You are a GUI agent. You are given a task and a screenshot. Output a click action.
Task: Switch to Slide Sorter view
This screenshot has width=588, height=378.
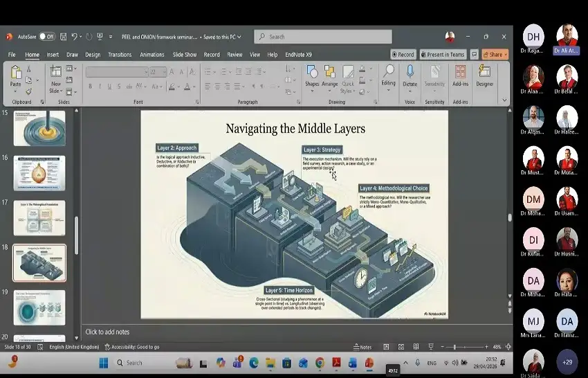(401, 347)
